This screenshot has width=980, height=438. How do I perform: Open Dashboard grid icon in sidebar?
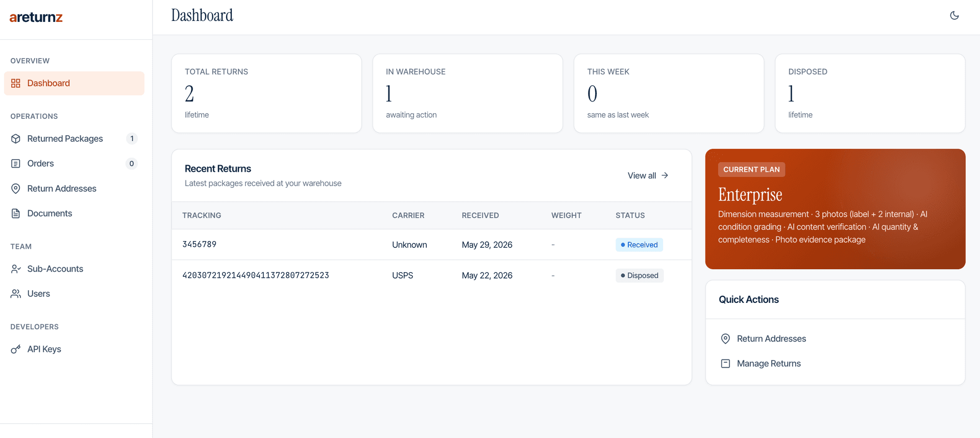point(16,83)
